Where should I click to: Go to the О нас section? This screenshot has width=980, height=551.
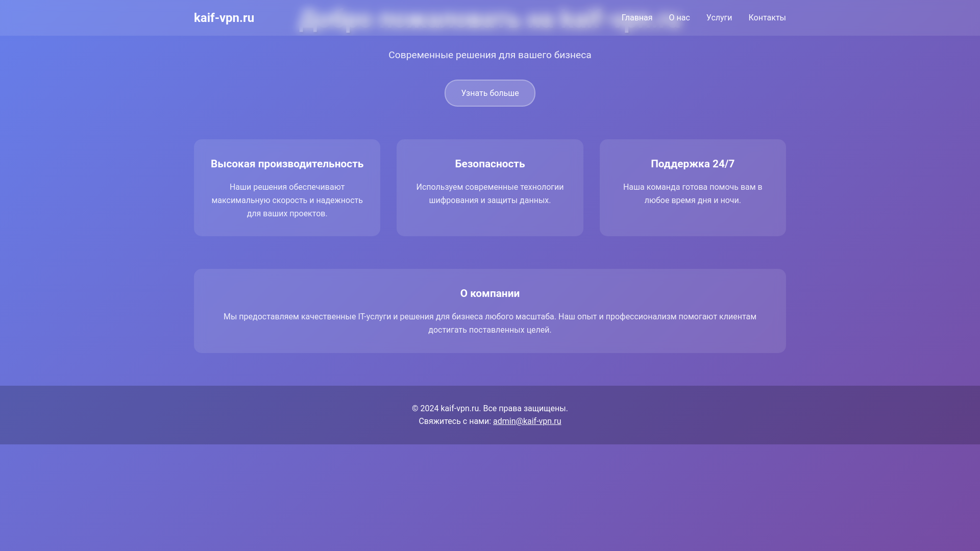[679, 18]
